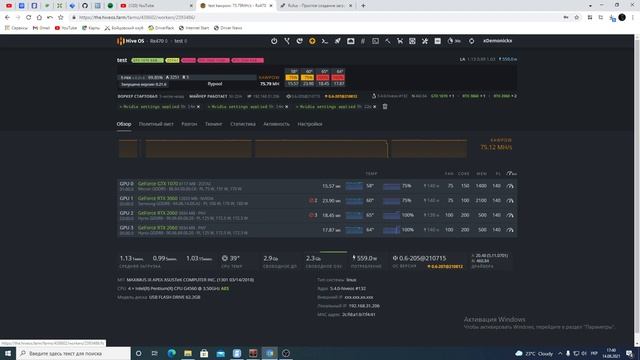640x360 pixels.
Task: Open the Gmail bookmark
Action: pos(41,28)
